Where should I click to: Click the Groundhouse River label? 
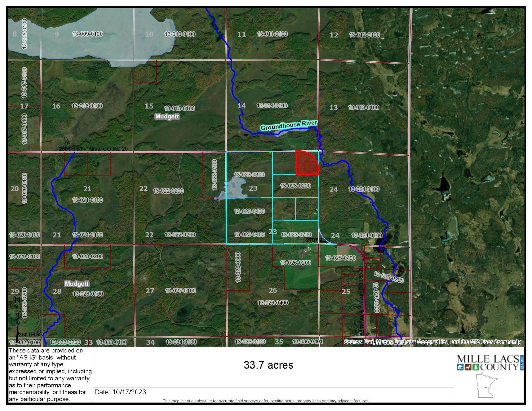(x=289, y=125)
